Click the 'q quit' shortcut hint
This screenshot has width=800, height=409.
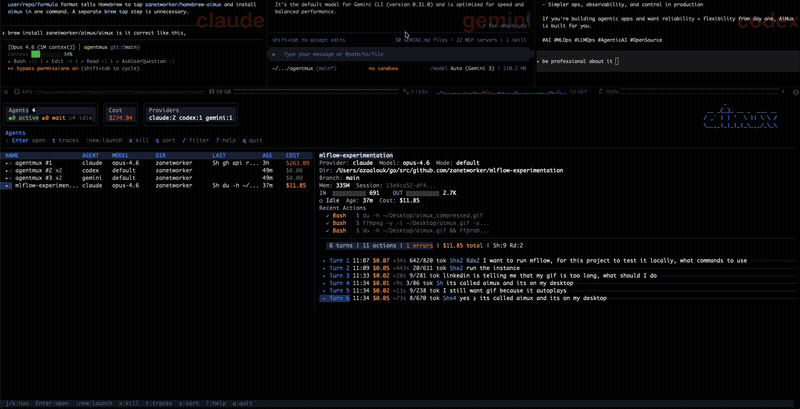tap(252, 140)
